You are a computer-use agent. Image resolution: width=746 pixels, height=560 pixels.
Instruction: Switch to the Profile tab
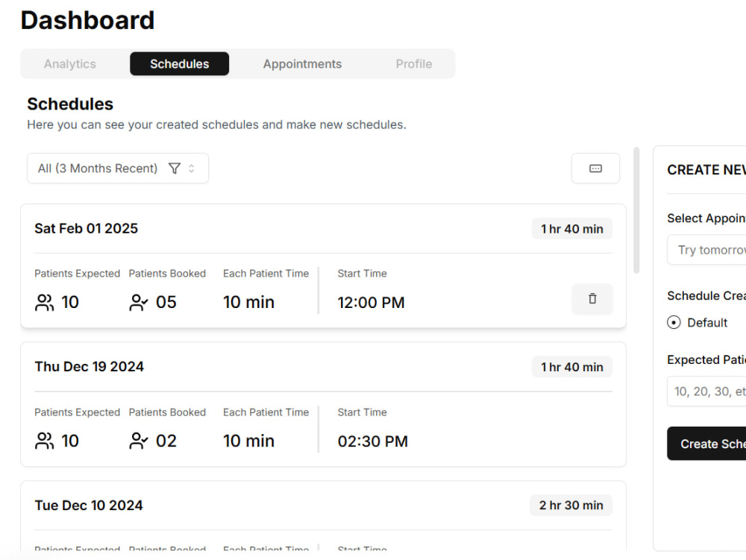(413, 63)
